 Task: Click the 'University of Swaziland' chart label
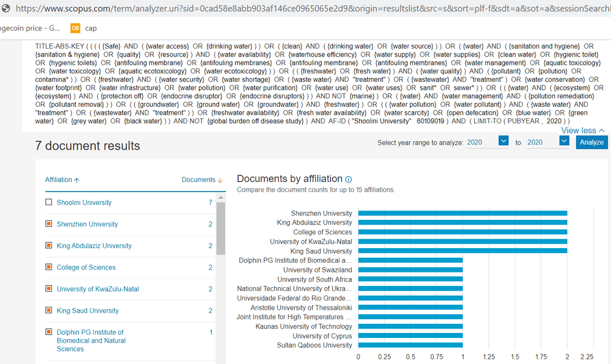[317, 270]
